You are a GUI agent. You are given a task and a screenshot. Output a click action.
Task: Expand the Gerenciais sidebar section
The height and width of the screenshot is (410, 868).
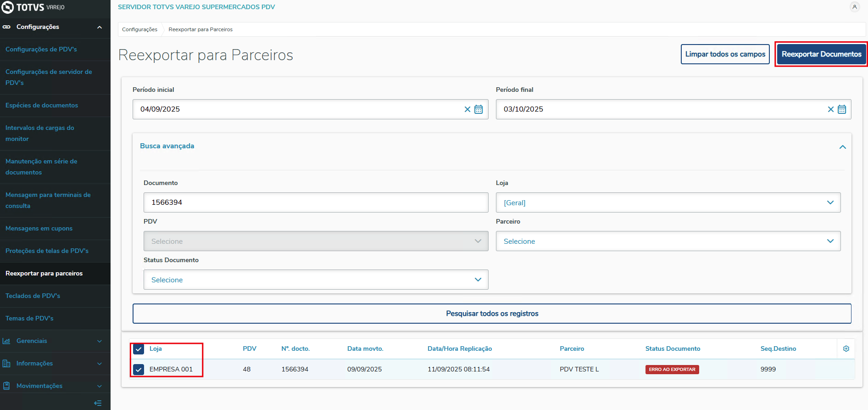[100, 341]
